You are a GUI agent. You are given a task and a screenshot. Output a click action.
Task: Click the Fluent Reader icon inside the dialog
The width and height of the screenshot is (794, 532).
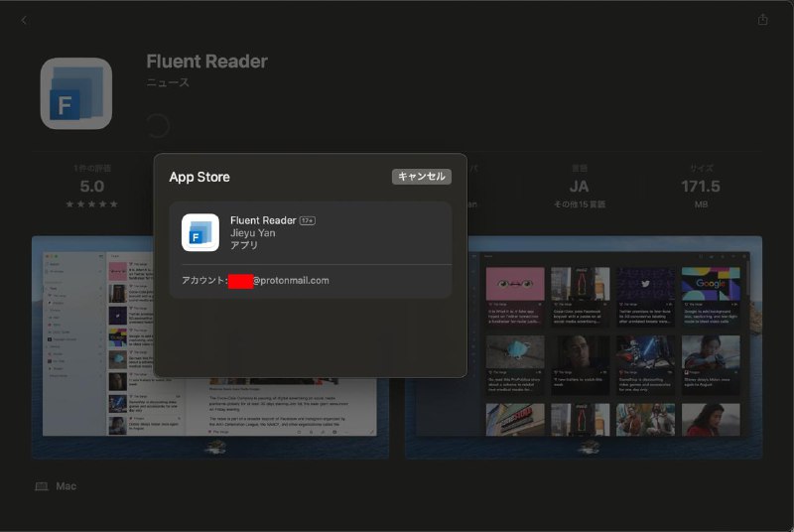point(200,233)
